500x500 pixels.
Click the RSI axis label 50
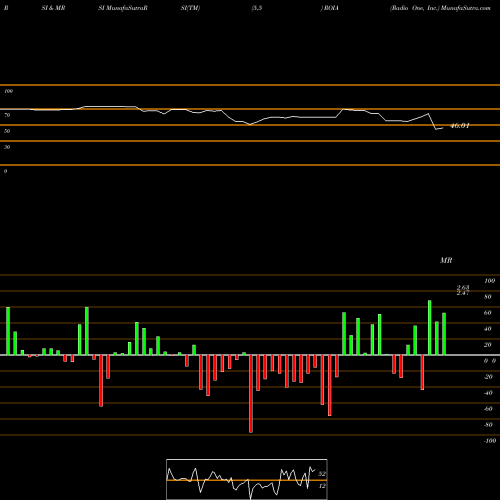coord(7,131)
